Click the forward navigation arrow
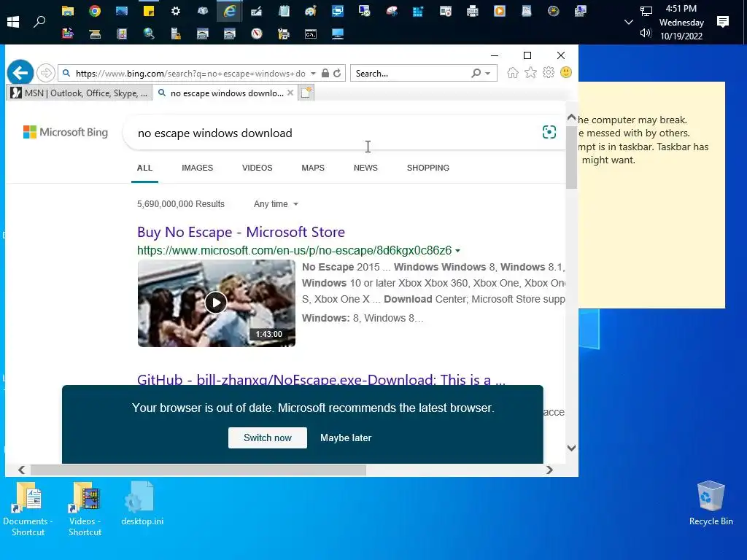The height and width of the screenshot is (560, 747). tap(46, 73)
